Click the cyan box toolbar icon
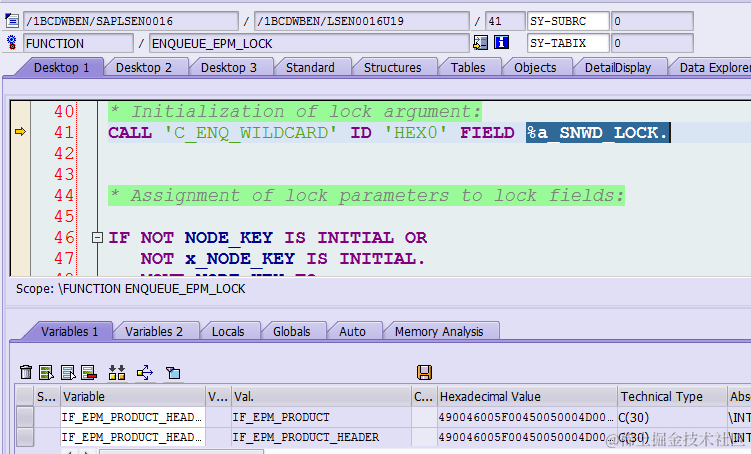 pyautogui.click(x=173, y=372)
